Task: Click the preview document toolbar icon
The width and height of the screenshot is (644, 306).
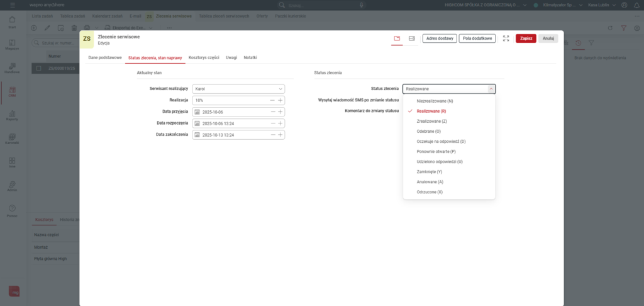Action: (60, 28)
